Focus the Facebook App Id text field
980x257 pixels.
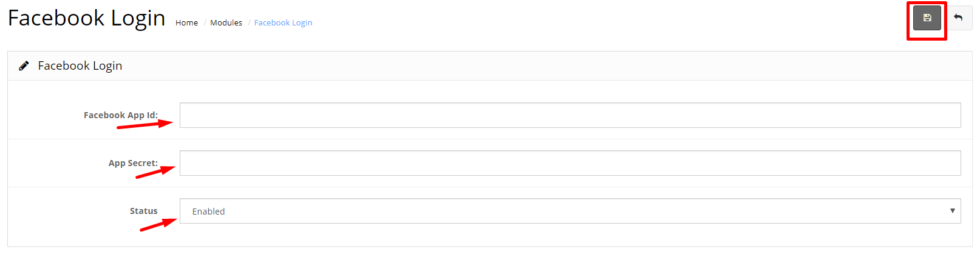[570, 115]
